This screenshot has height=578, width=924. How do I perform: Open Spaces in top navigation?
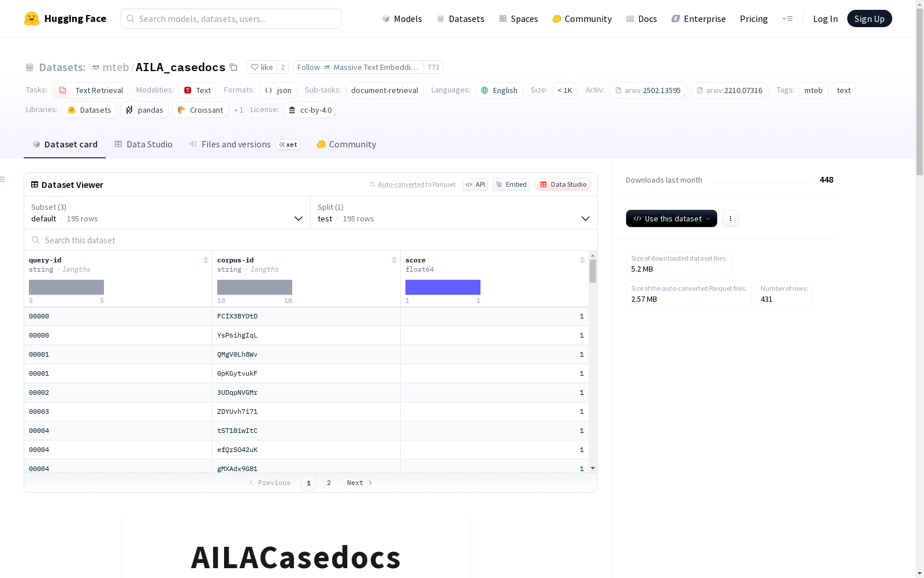[x=519, y=18]
